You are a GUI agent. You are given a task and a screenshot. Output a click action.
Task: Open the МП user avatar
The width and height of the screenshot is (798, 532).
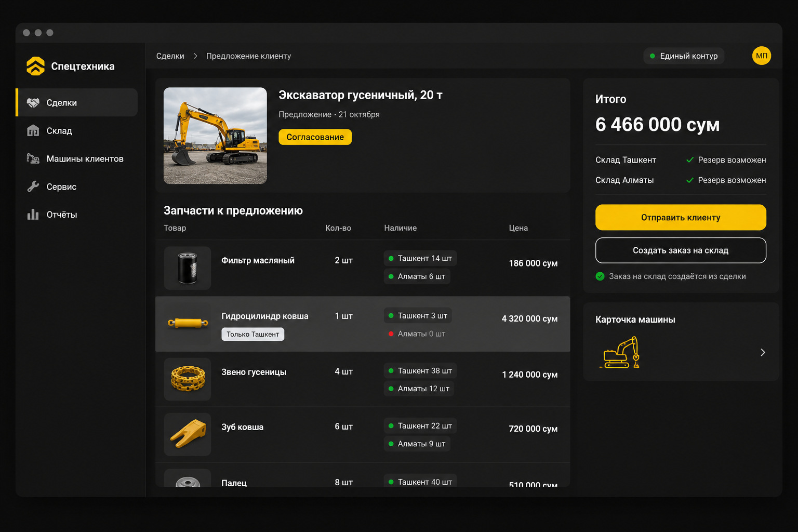762,56
